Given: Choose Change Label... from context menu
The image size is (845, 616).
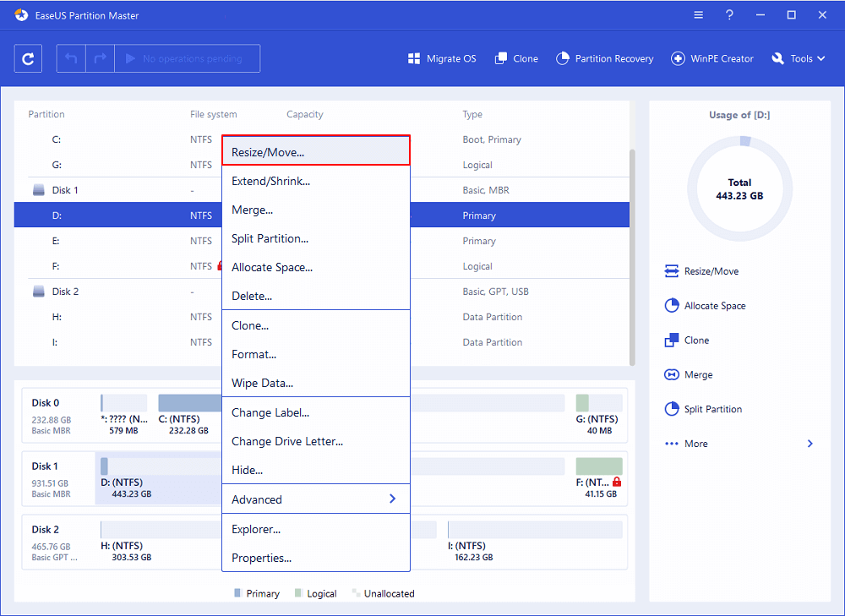Looking at the screenshot, I should pos(316,413).
